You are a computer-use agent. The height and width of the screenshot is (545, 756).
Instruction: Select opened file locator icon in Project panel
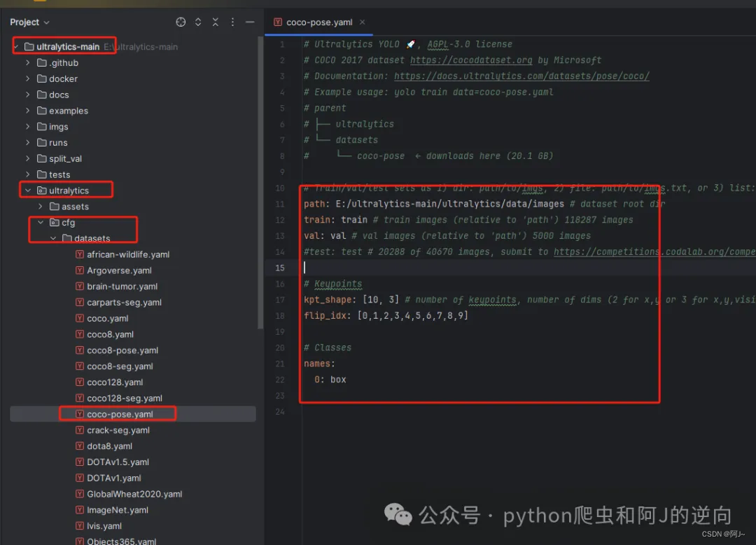tap(181, 22)
